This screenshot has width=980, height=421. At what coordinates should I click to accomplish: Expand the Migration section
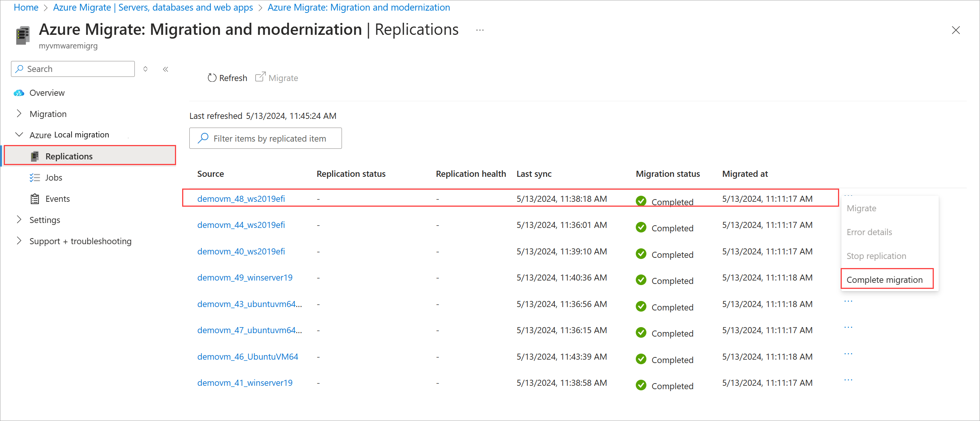(x=19, y=114)
